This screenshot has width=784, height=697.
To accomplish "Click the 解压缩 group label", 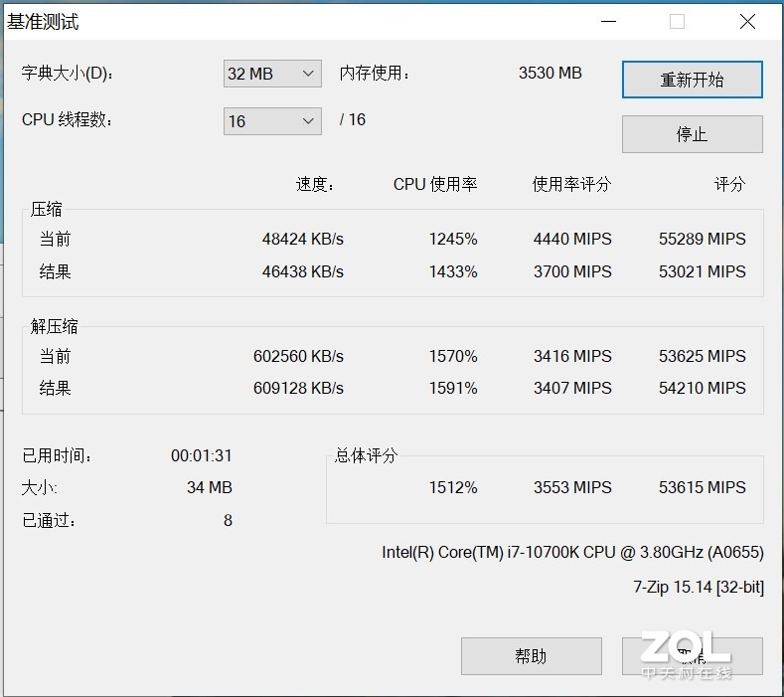I will (54, 326).
